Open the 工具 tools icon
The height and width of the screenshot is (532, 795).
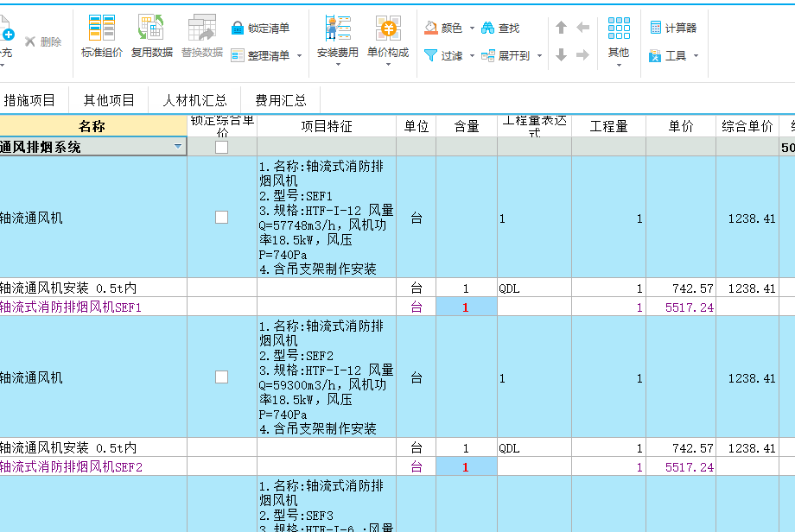click(655, 55)
